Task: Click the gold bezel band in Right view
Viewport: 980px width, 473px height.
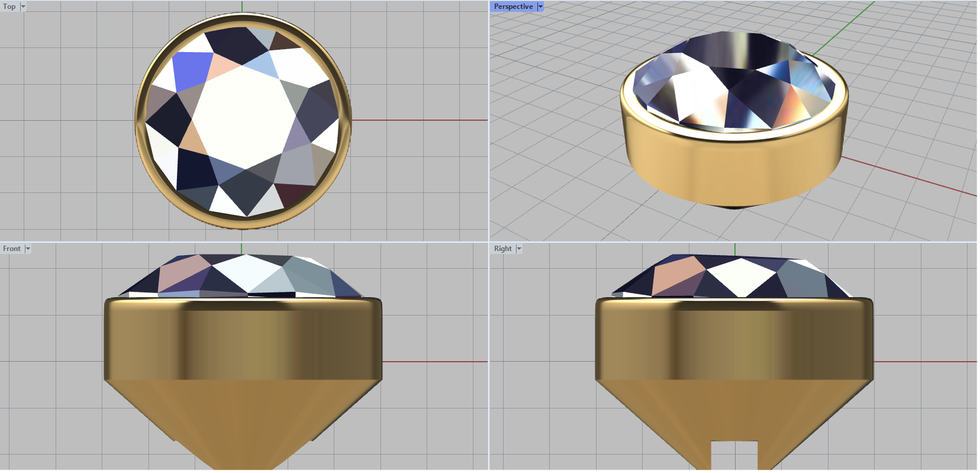Action: (734, 340)
